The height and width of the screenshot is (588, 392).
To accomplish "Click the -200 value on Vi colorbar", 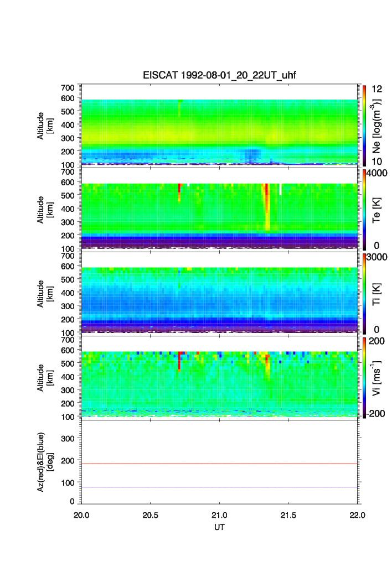I will (x=375, y=414).
